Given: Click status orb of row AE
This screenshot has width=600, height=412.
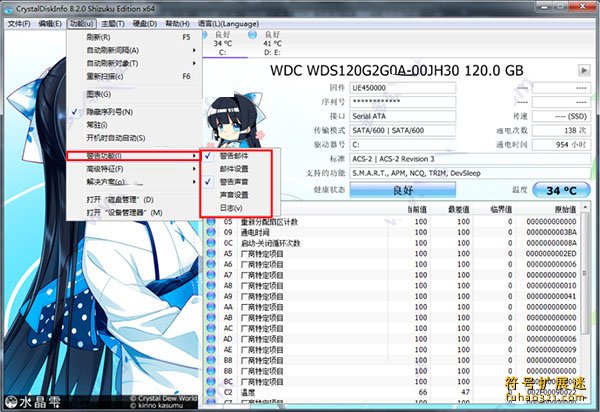Looking at the screenshot, I should pyautogui.click(x=211, y=350).
